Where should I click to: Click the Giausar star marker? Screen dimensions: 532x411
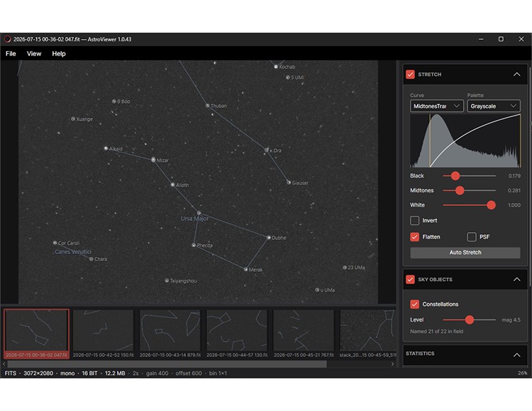pyautogui.click(x=289, y=182)
